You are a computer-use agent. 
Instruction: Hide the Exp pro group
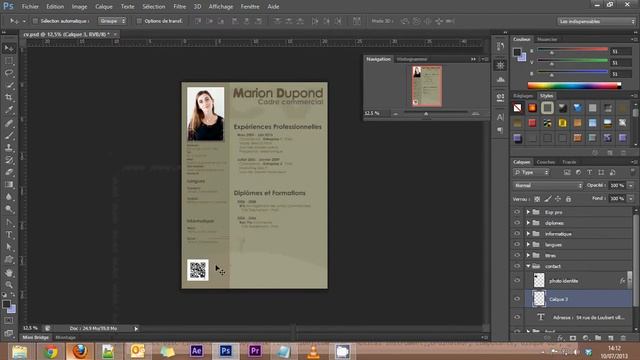click(517, 212)
